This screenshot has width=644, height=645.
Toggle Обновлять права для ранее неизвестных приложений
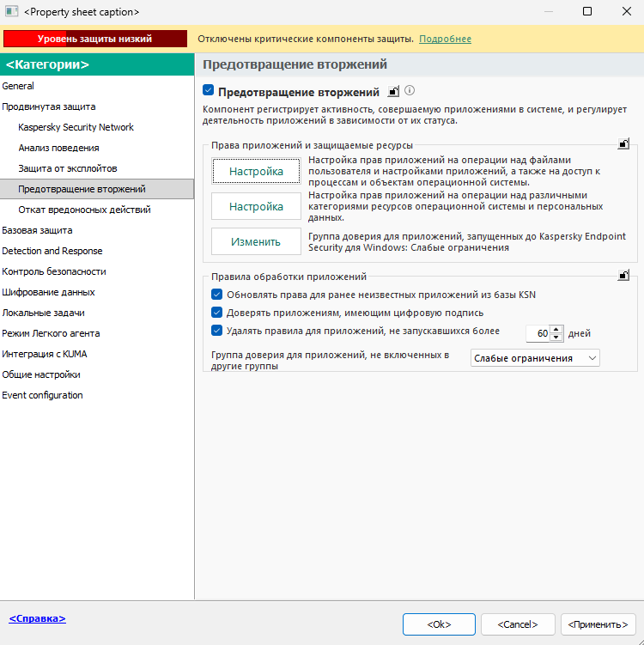tap(216, 294)
